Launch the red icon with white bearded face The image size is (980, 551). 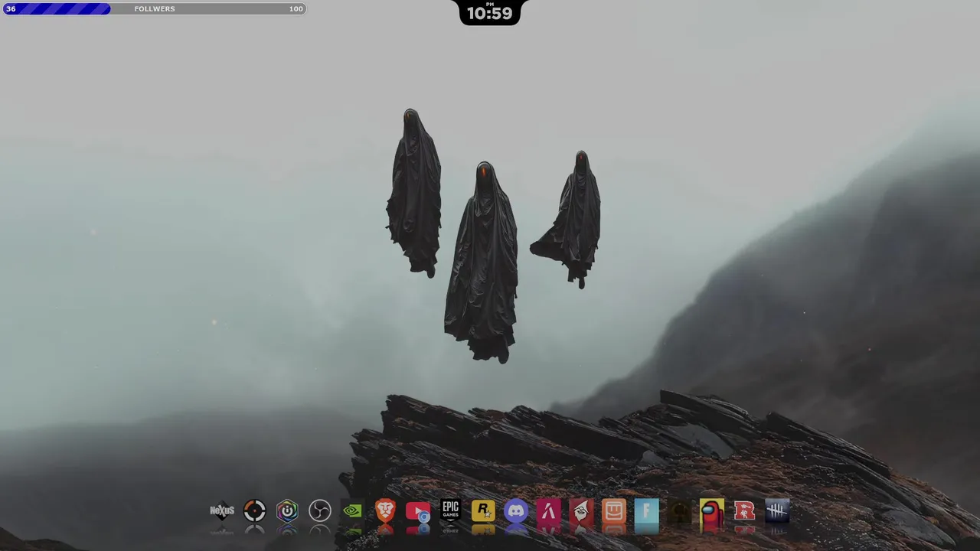click(x=581, y=510)
